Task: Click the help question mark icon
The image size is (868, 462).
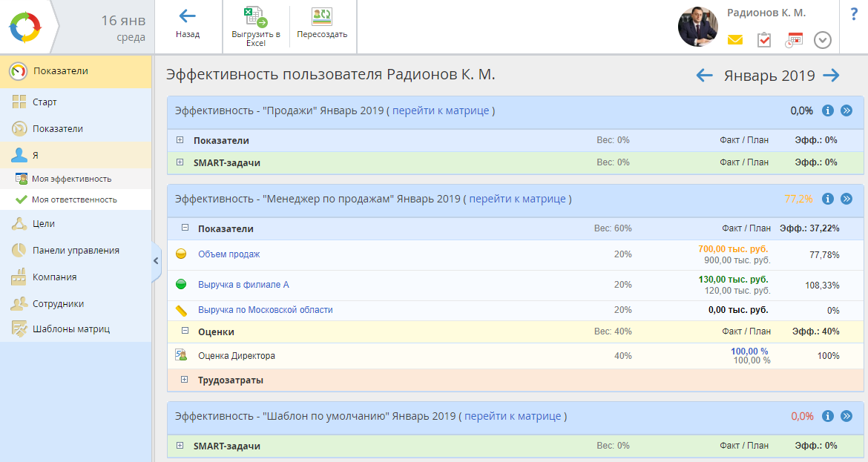Action: pos(853,13)
